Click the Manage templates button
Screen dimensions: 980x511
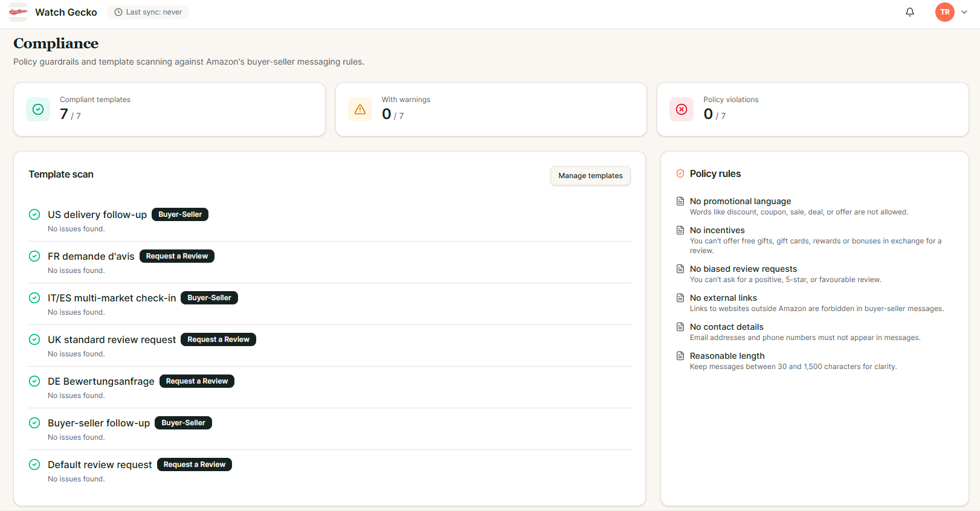pos(590,176)
